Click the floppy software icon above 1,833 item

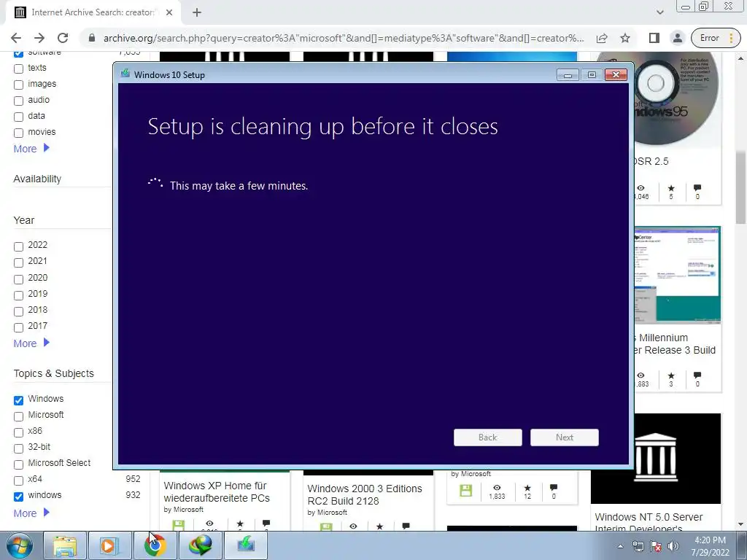[x=465, y=491]
